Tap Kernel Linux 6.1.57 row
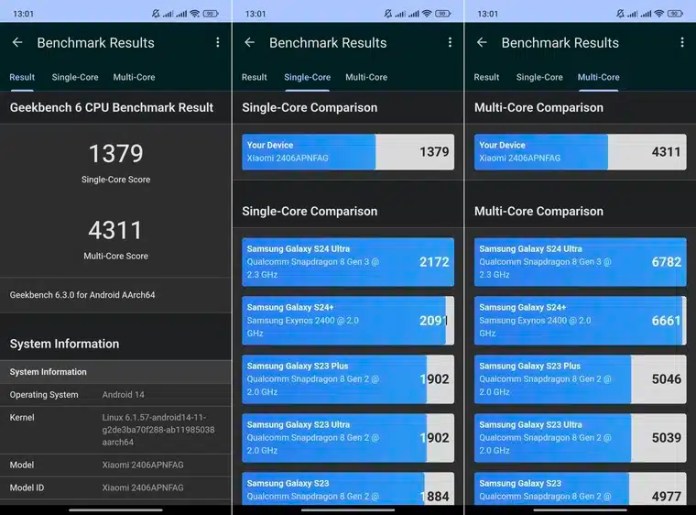Image resolution: width=696 pixels, height=515 pixels. point(116,430)
